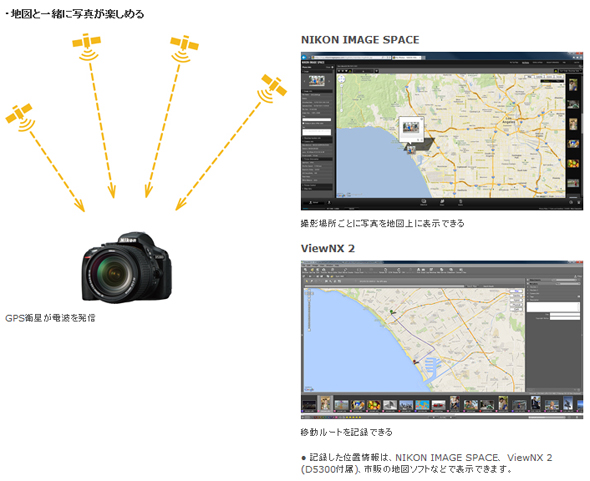Select the bottom thumbnail in NIKON IMAGE SPACE right strip
Viewport: 590px width, 481px height.
pos(573,183)
